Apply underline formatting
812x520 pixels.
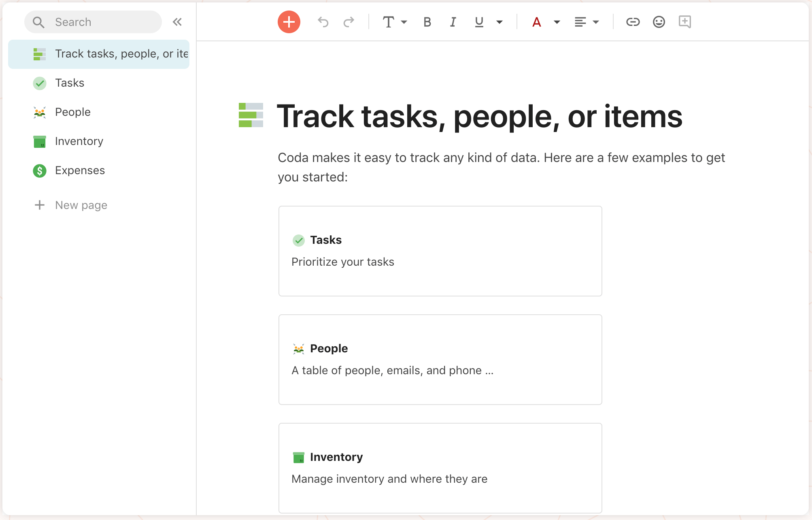(x=478, y=22)
